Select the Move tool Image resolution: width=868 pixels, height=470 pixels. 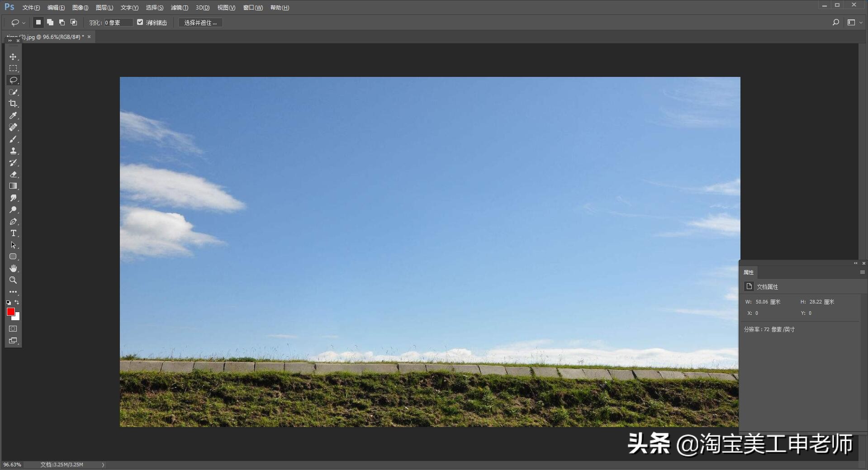click(13, 57)
